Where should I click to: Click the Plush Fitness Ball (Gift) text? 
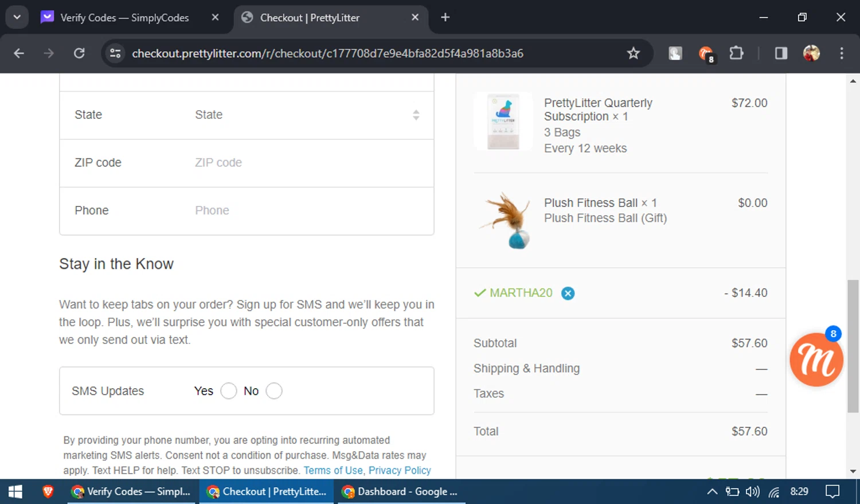coord(605,218)
